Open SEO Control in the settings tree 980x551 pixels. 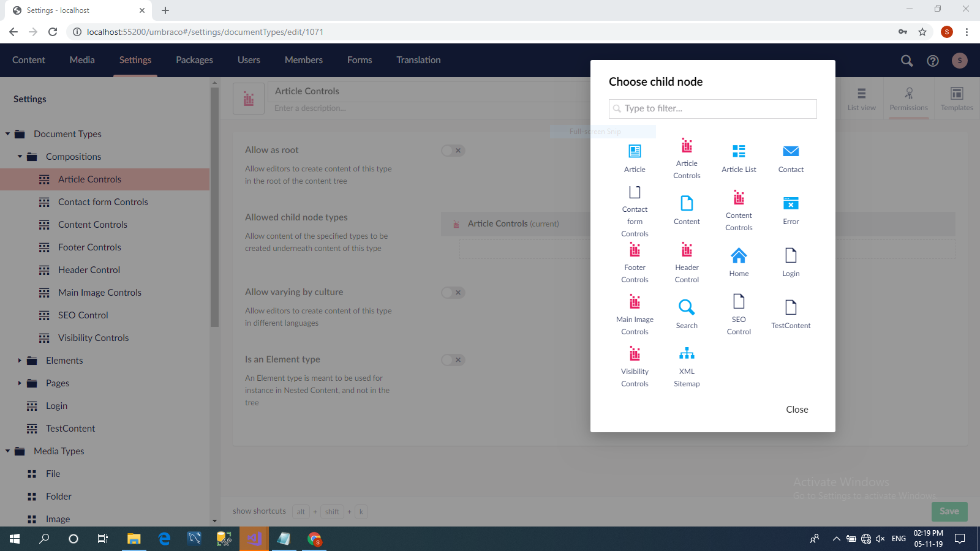pyautogui.click(x=83, y=315)
